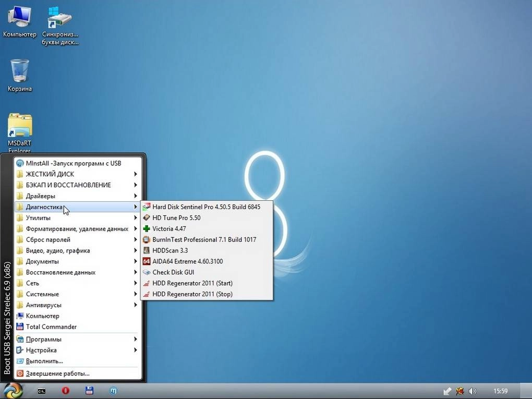This screenshot has height=399, width=532.
Task: Open the Корзина recycle bin icon
Action: click(20, 75)
